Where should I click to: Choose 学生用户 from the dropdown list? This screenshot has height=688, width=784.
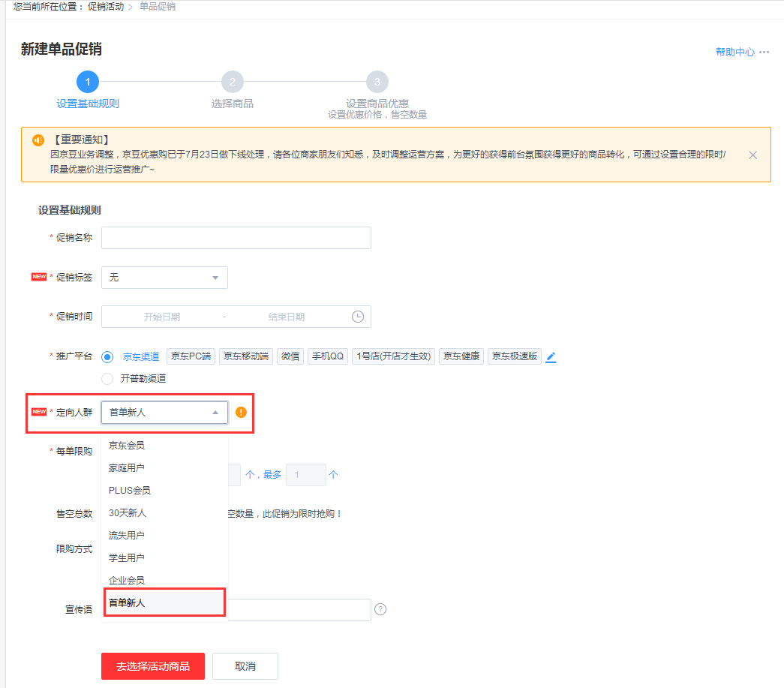(x=127, y=558)
